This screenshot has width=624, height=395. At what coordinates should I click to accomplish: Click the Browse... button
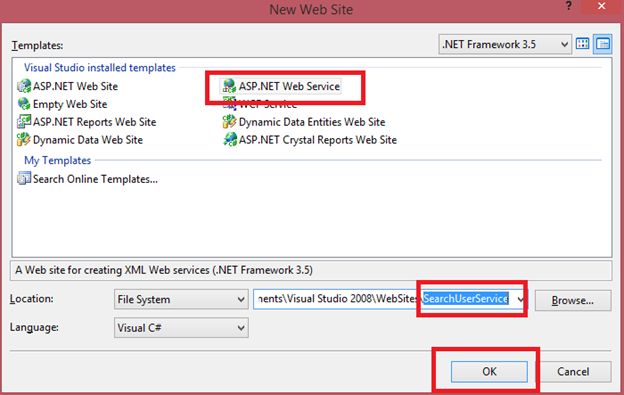[x=573, y=300]
